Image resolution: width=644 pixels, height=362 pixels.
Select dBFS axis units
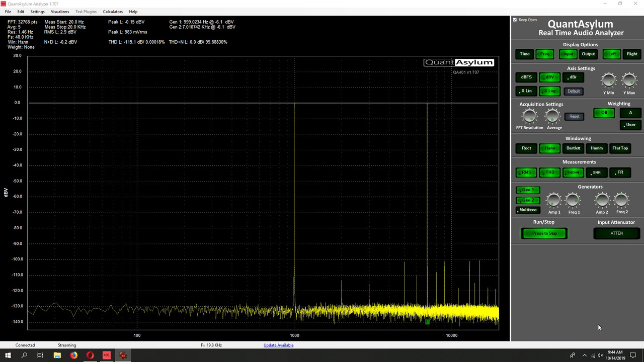click(x=526, y=77)
